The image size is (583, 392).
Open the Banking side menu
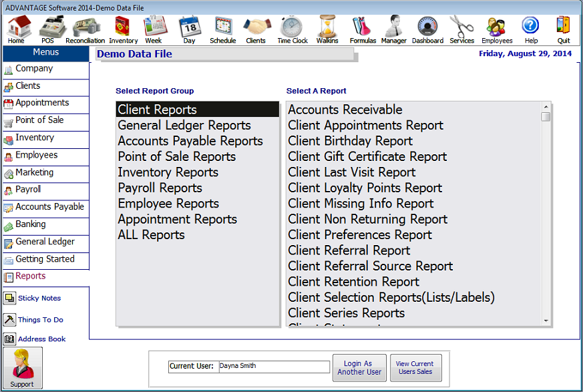[45, 225]
